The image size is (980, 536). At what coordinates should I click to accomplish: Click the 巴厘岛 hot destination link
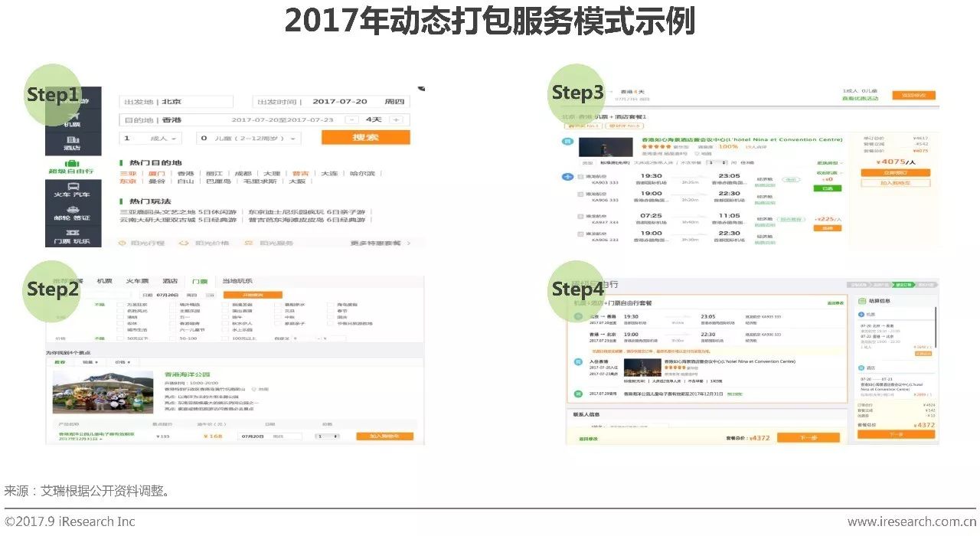218,181
